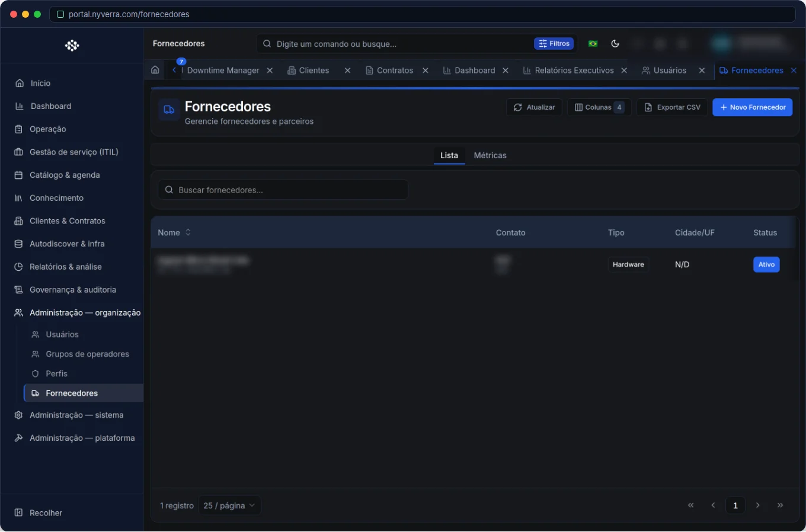
Task: Switch to the Contratos tab
Action: click(x=389, y=70)
